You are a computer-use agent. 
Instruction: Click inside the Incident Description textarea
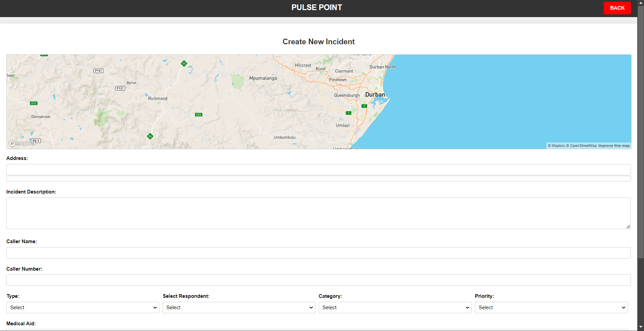318,213
